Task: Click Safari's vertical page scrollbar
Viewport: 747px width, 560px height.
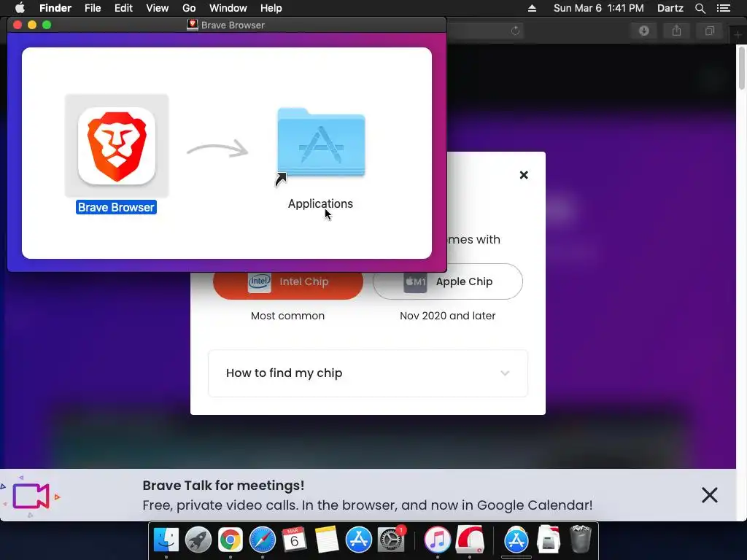Action: [x=741, y=68]
